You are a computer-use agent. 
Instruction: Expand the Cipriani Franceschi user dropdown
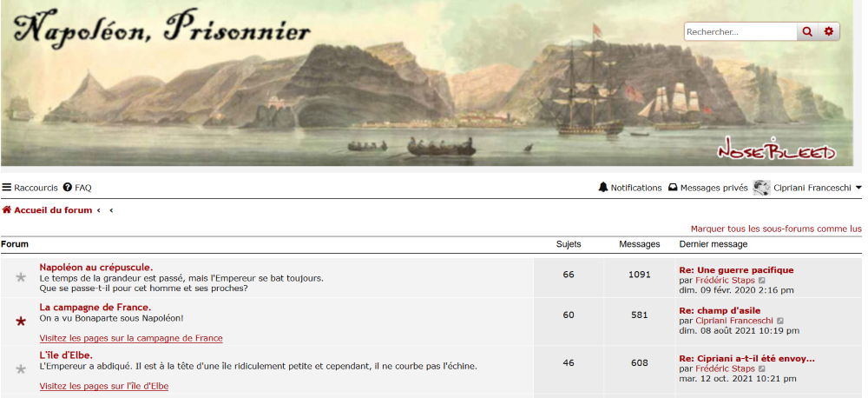817,188
